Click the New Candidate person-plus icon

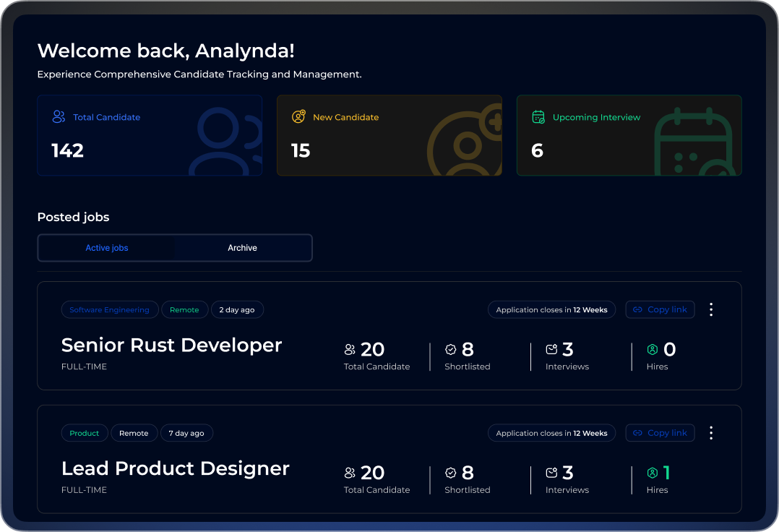298,116
